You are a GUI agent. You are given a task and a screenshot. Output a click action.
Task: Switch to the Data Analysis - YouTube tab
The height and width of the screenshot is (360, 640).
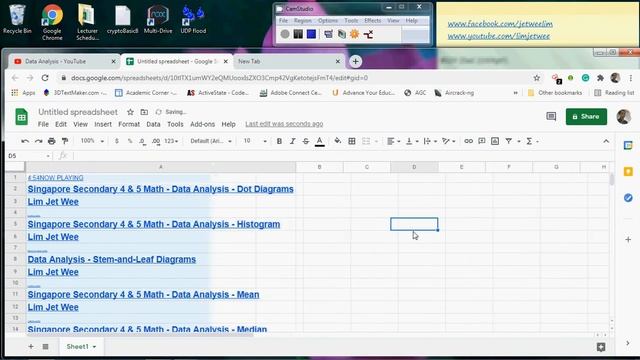point(64,61)
